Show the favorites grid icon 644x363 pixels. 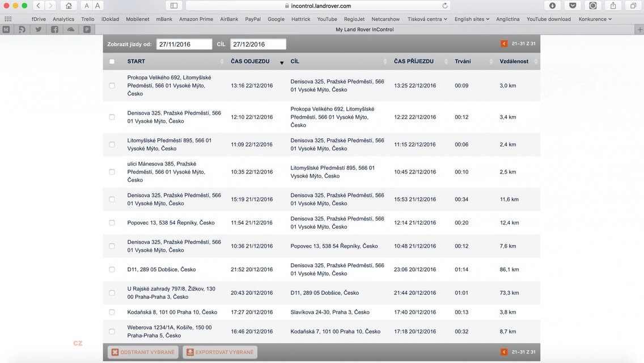pos(8,19)
